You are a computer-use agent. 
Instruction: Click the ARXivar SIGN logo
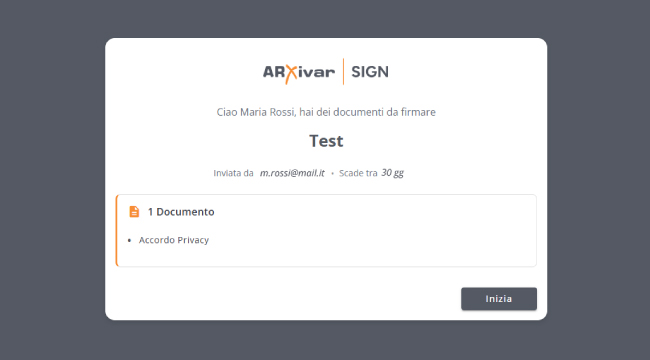click(326, 72)
